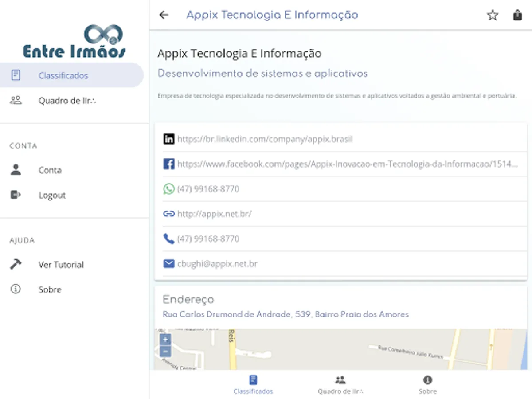532x399 pixels.
Task: Switch to Classificados bottom tab
Action: pos(253,385)
